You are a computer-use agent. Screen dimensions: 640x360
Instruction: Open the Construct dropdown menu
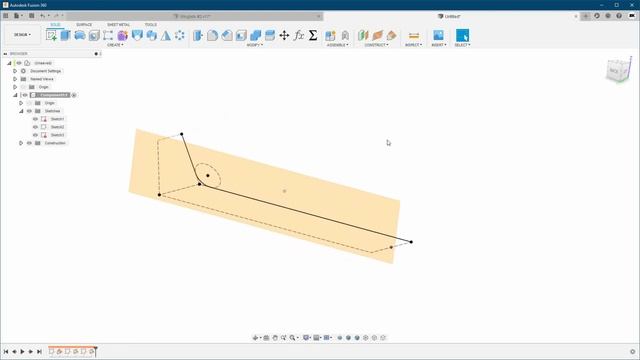[x=376, y=45]
